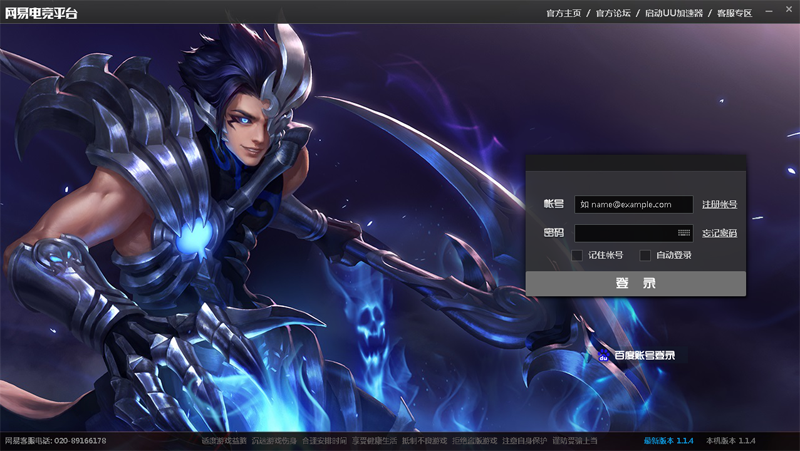Click the 网易电竞平台 logo

pos(41,12)
